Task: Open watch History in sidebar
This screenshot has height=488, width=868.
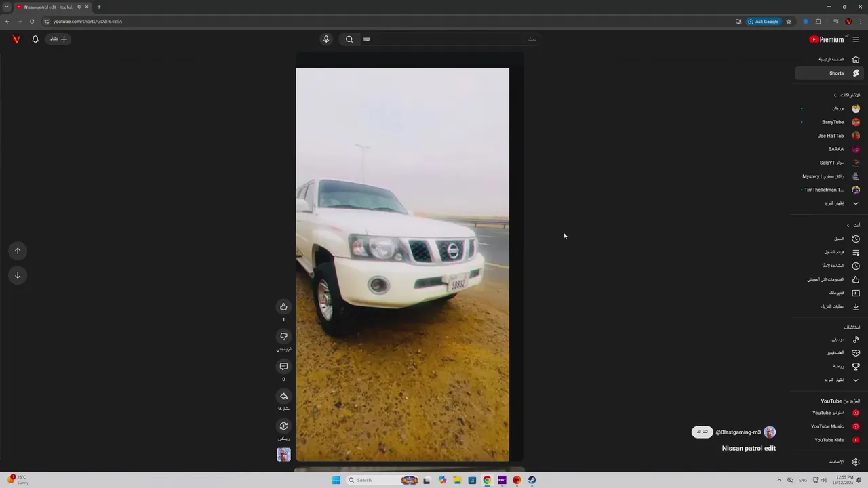Action: [x=828, y=239]
